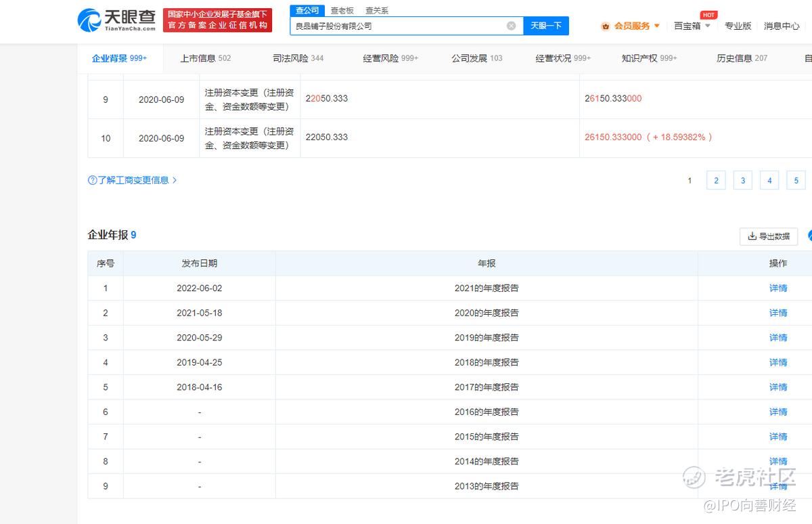812x524 pixels.
Task: Switch to 查关系 search tab
Action: pyautogui.click(x=377, y=11)
